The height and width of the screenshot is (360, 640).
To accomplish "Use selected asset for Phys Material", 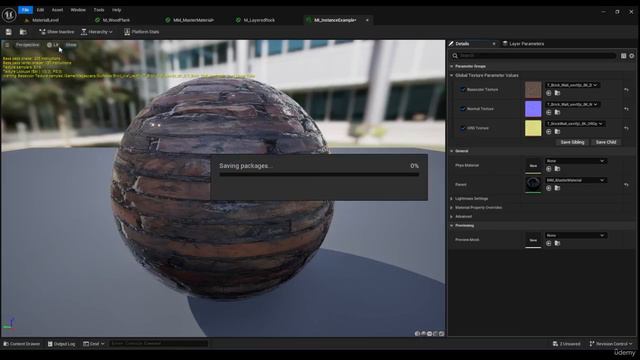I will [549, 169].
